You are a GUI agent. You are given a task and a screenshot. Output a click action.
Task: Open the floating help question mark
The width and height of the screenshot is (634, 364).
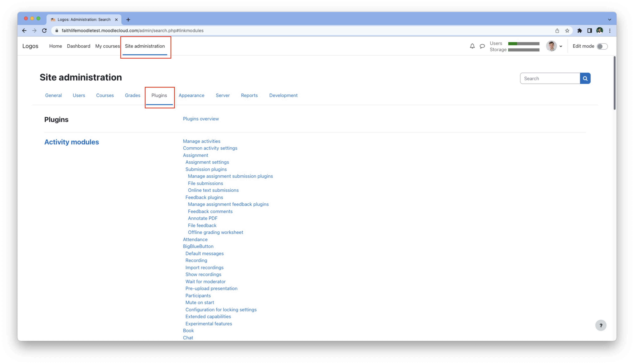click(601, 325)
